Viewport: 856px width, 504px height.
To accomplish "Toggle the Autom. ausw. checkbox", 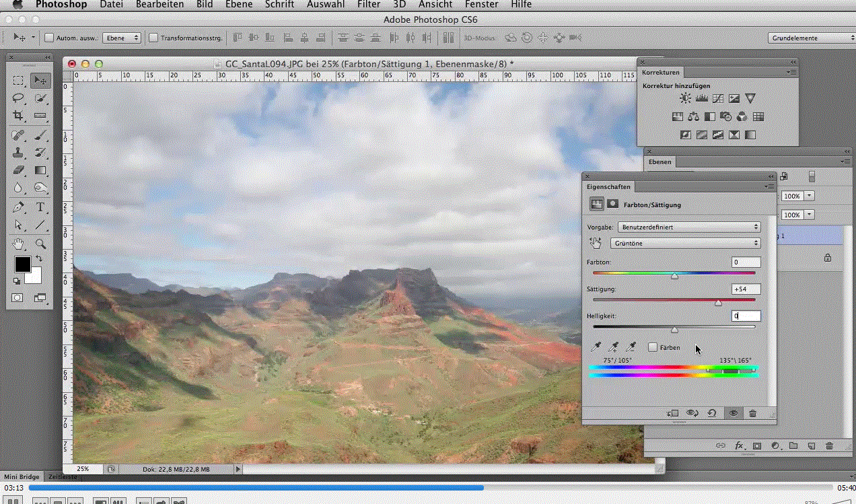I will (49, 38).
